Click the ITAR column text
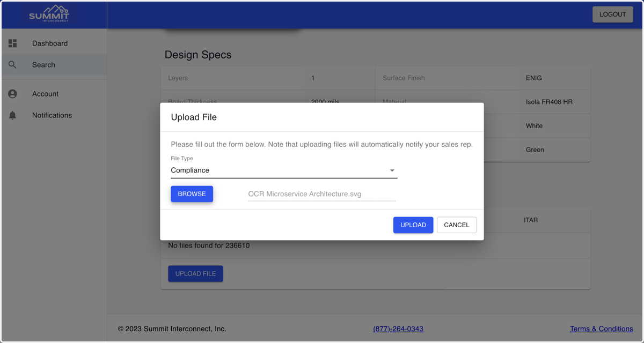This screenshot has height=343, width=644. [531, 220]
